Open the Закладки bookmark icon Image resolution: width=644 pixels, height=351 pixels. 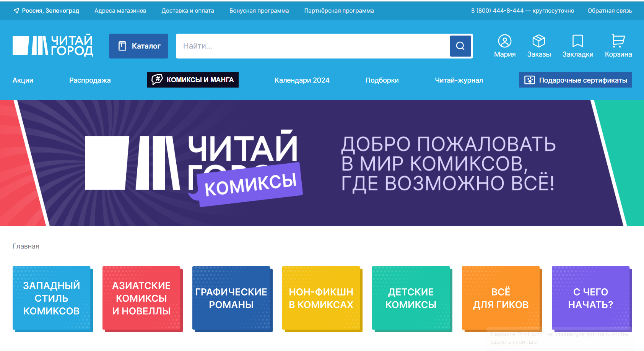(x=577, y=41)
